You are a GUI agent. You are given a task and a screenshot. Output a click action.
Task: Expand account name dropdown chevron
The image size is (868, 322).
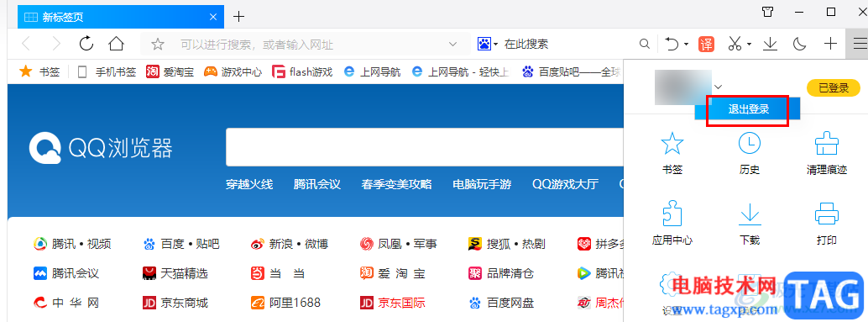(719, 87)
